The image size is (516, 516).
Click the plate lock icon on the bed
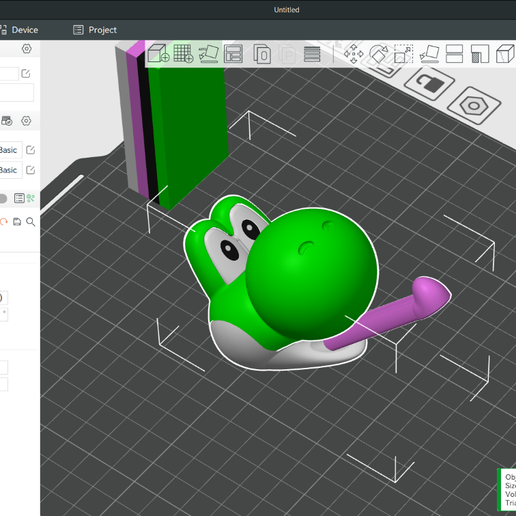[x=429, y=83]
